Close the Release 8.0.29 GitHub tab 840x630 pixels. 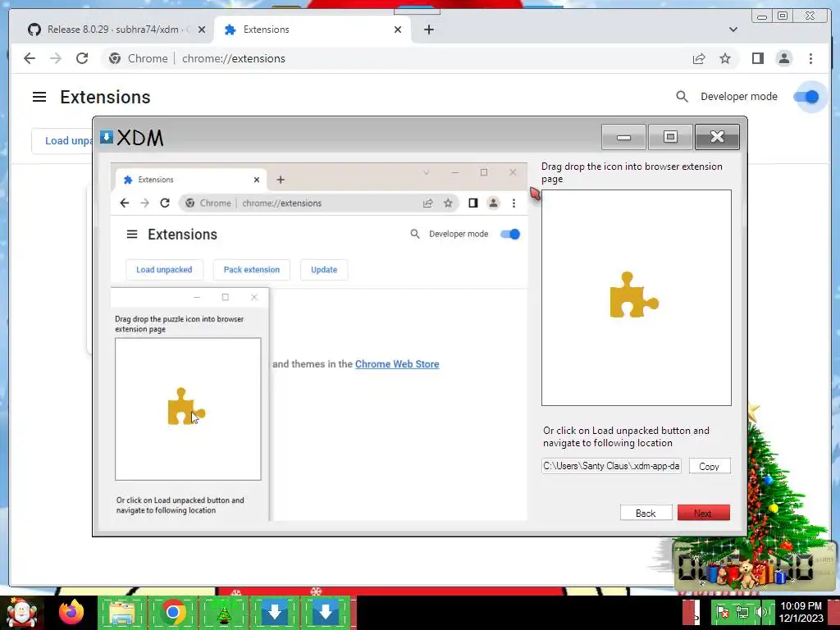pos(202,30)
